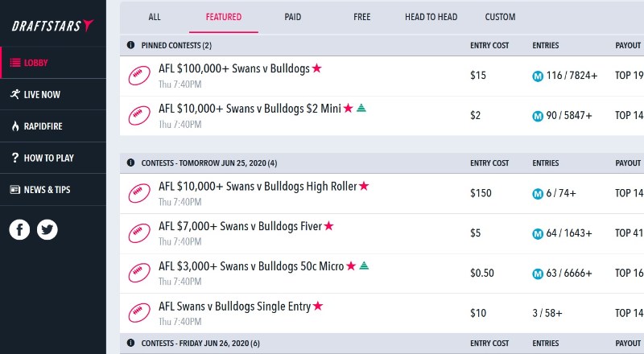Click green multi-entry icon on $2 Mini contest

pos(361,108)
